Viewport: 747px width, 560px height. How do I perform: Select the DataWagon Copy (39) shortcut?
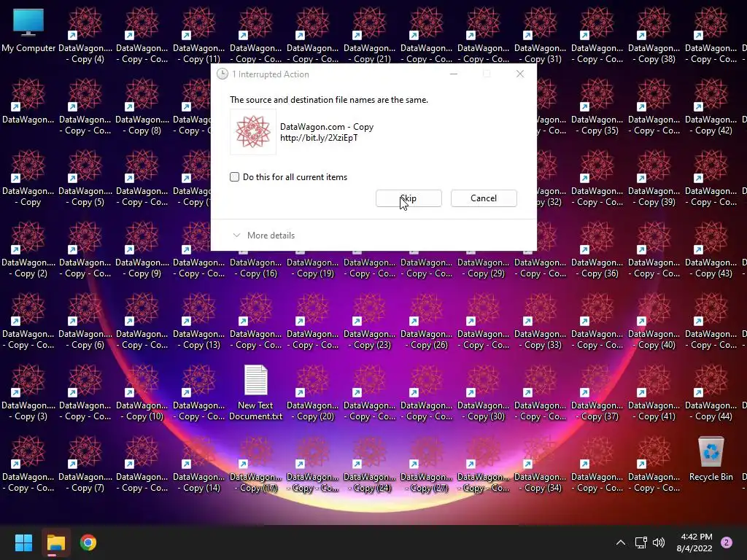tap(654, 179)
